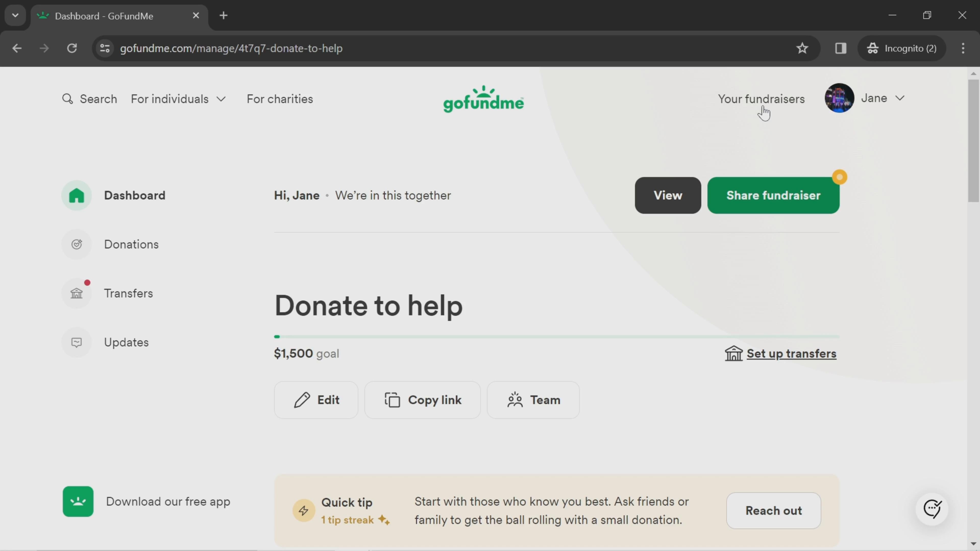Click the GoFundMe logo home link
The height and width of the screenshot is (551, 980).
(x=484, y=99)
